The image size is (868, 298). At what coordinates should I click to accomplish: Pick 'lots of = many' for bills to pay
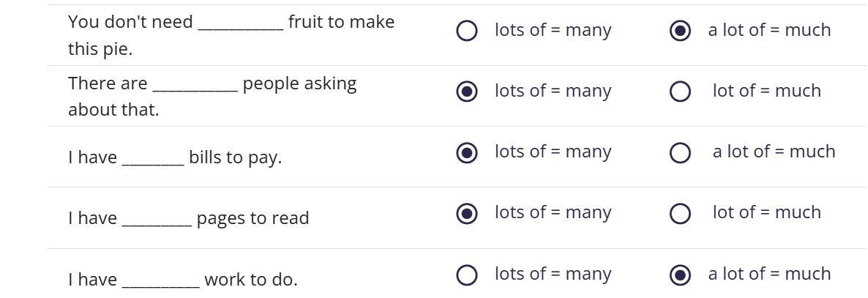(x=467, y=153)
